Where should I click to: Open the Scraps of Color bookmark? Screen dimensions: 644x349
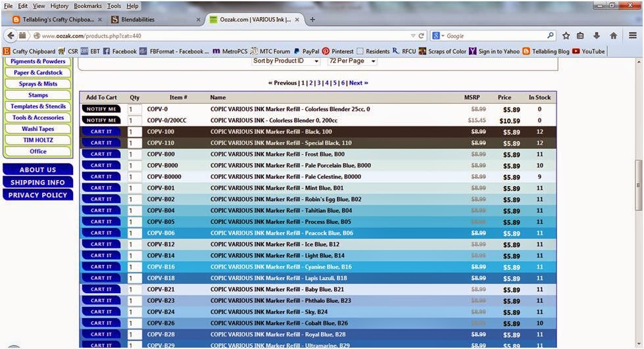442,51
